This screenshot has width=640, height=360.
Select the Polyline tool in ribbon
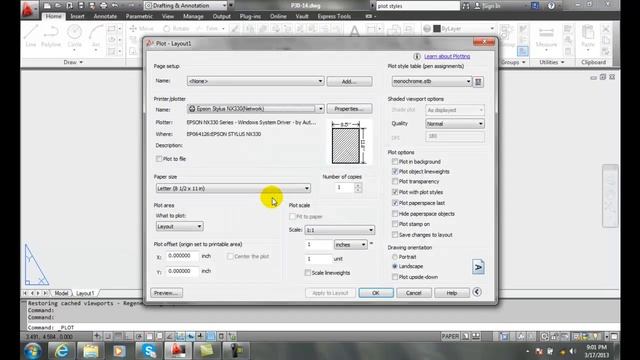[x=51, y=36]
